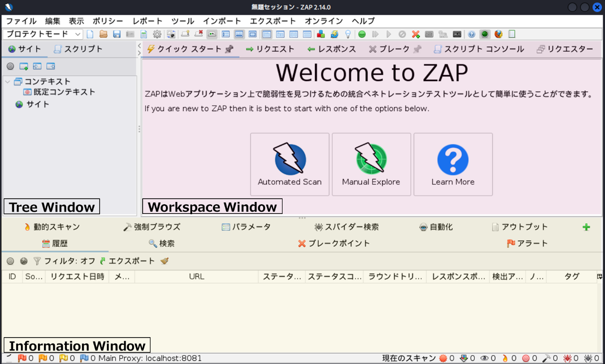Click the Manual Explore button

coord(371,164)
